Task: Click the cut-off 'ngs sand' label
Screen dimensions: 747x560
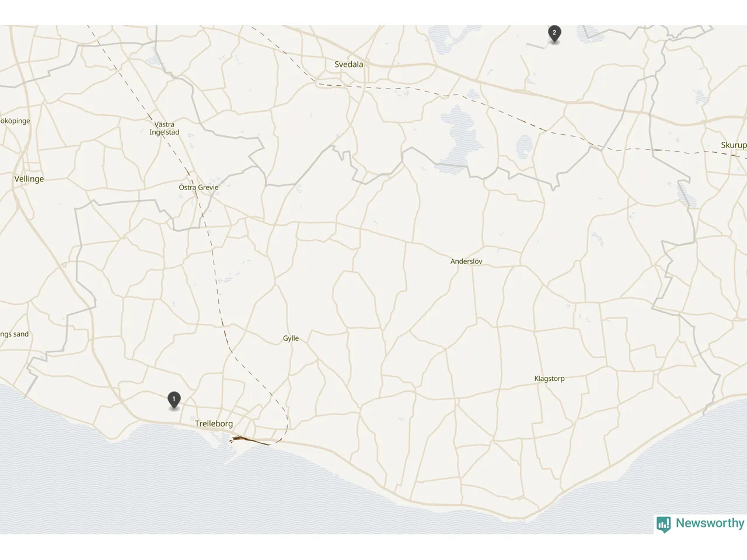Action: coord(15,334)
